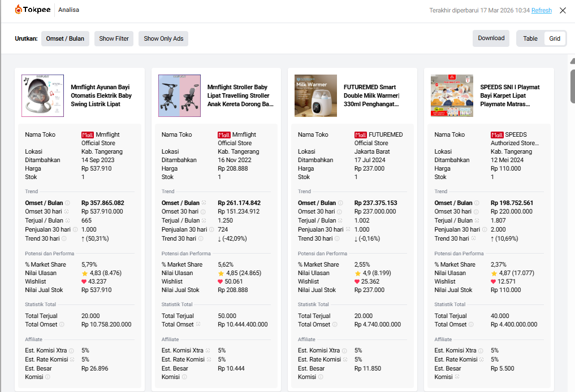Image resolution: width=575 pixels, height=392 pixels.
Task: Close the Analisa panel
Action: coord(563,10)
